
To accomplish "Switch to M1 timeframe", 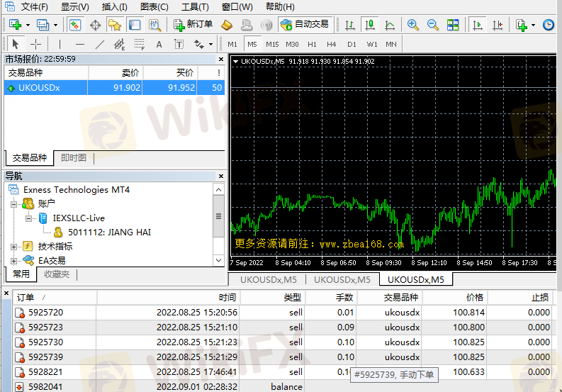I will [232, 44].
